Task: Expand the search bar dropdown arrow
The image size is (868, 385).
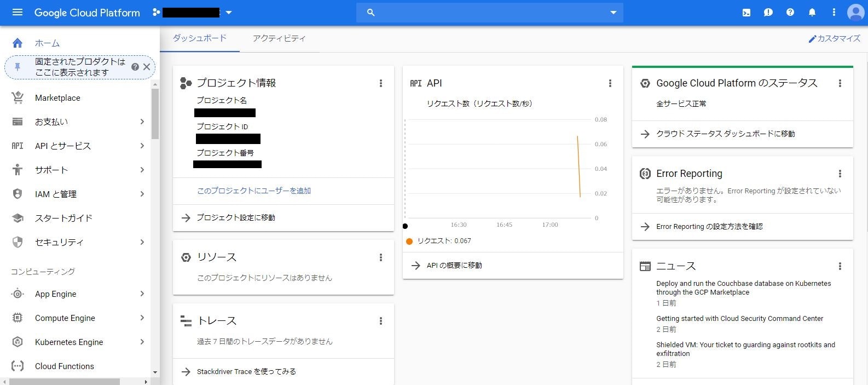Action: (x=614, y=13)
